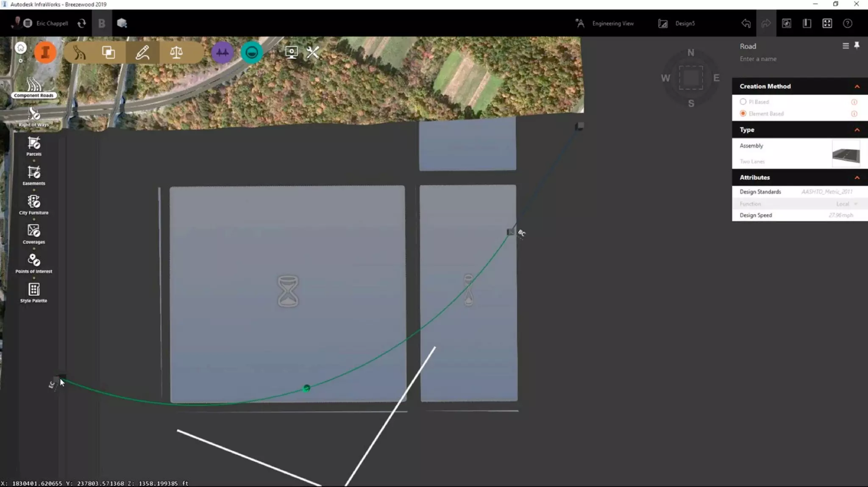Screen dimensions: 868x487
Task: Open the Function dropdown showing Local
Action: click(x=846, y=204)
